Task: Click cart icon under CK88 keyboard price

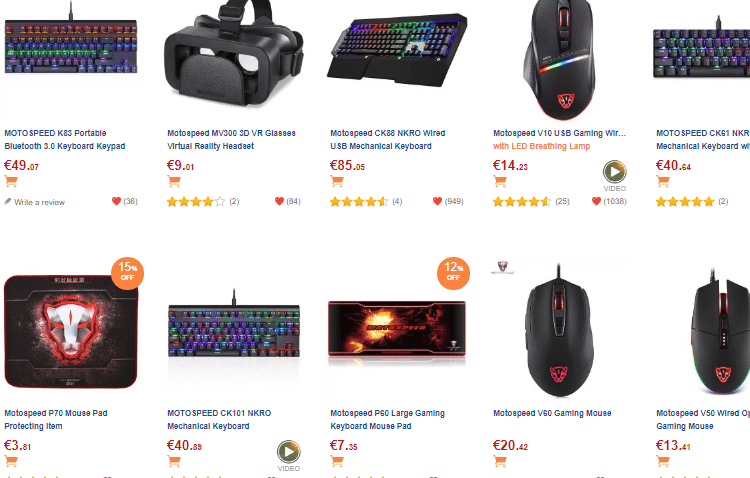Action: (x=337, y=181)
